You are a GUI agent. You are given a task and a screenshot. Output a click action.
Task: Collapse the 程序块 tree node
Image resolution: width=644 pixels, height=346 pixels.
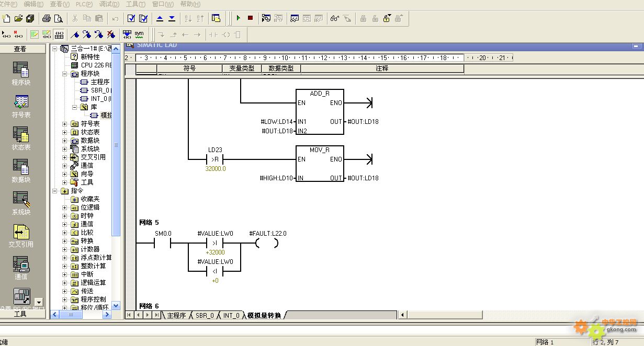point(65,74)
